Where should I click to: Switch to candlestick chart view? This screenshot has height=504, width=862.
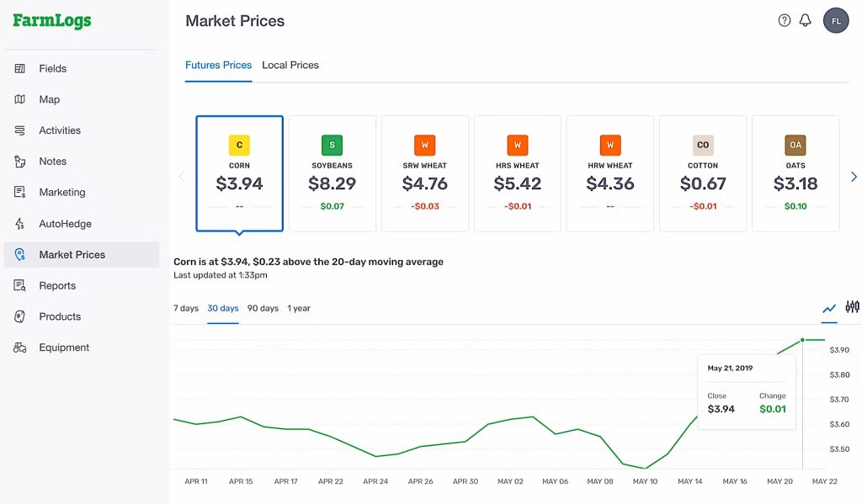(x=853, y=310)
